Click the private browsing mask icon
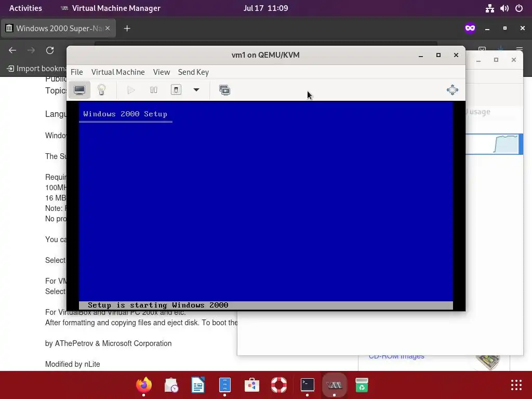This screenshot has height=399, width=532. [470, 28]
